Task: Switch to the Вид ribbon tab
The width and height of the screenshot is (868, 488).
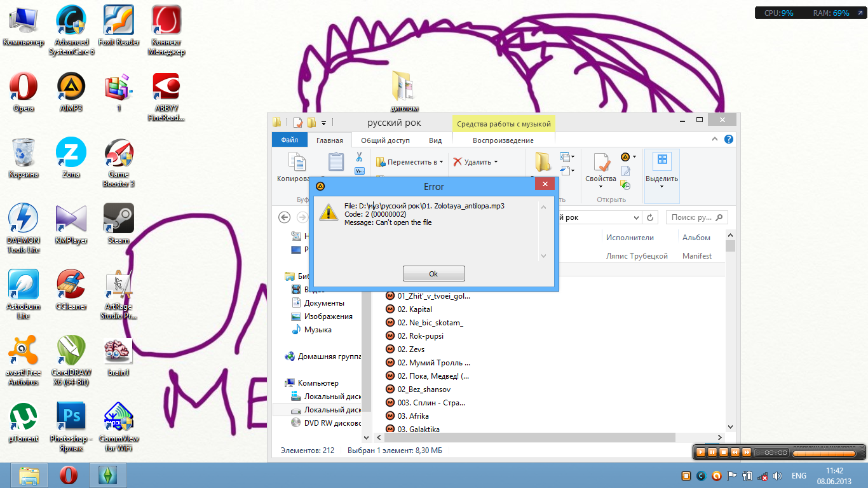Action: (x=435, y=140)
